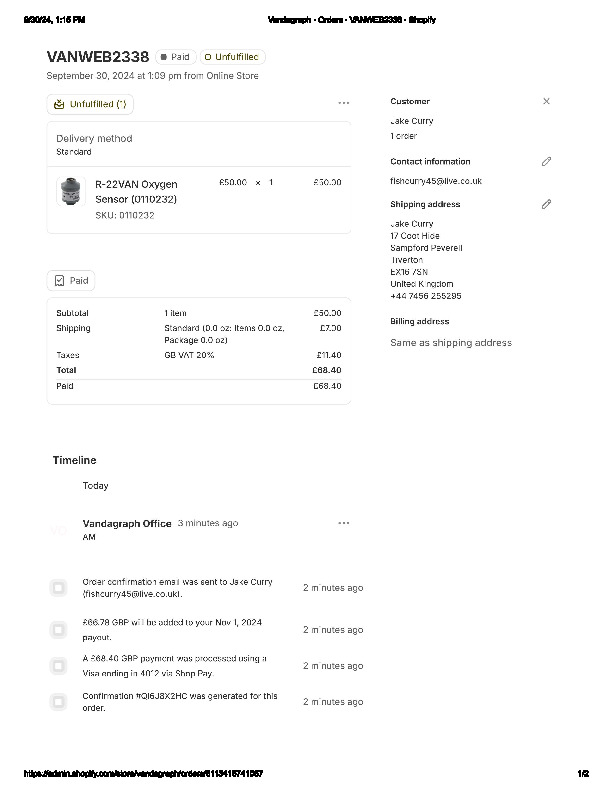Click timeline icon beside Visa payment processed entry
The height and width of the screenshot is (792, 612).
58,666
